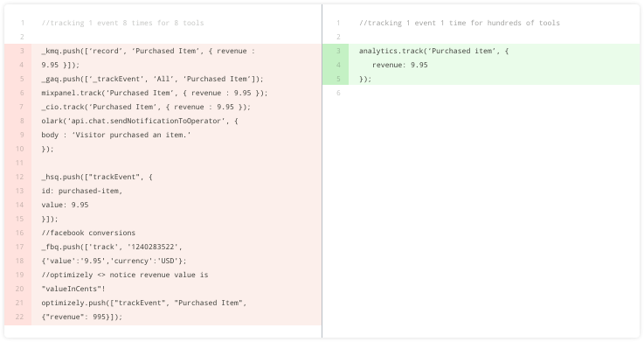Click the 'olark('api.chat.sendNotificationToOperator'' line
The width and height of the screenshot is (644, 342).
coord(140,121)
